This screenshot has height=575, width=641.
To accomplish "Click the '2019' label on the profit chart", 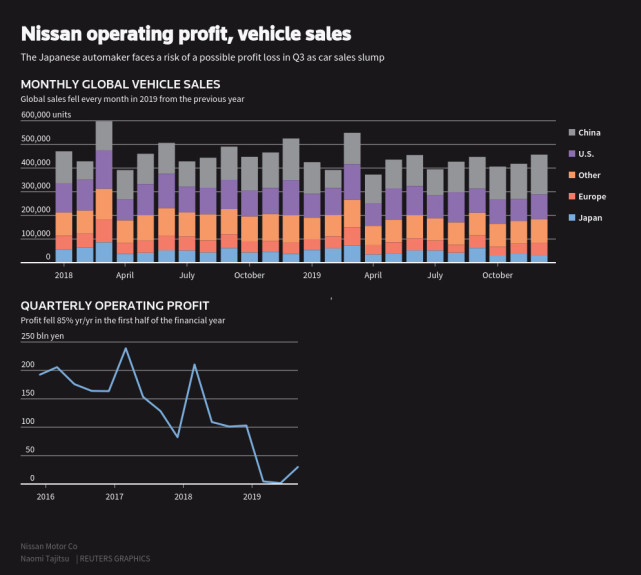I will 252,497.
